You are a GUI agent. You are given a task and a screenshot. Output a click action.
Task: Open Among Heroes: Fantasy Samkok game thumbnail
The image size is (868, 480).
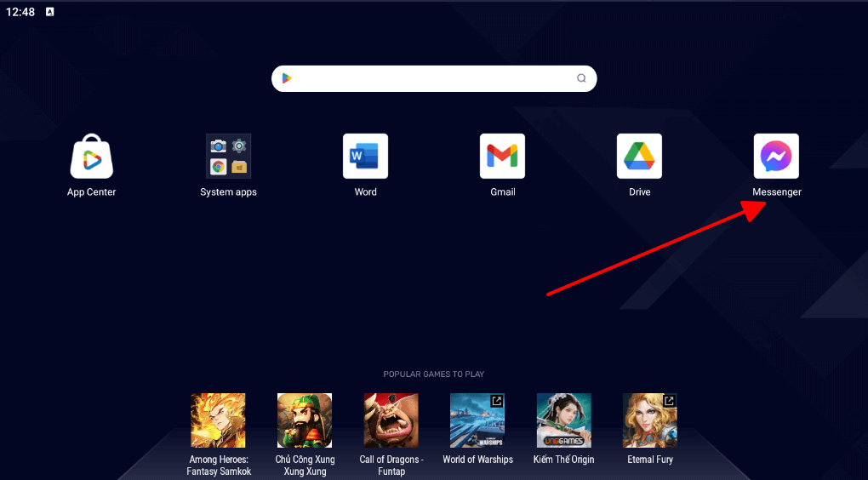(x=218, y=420)
